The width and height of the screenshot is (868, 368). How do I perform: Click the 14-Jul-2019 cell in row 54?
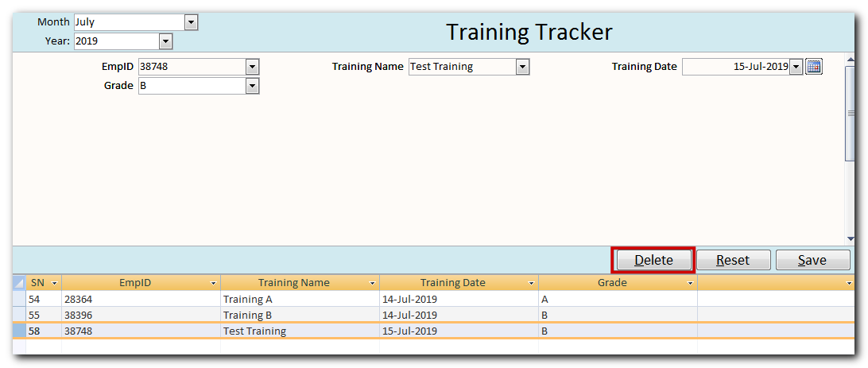coord(459,300)
